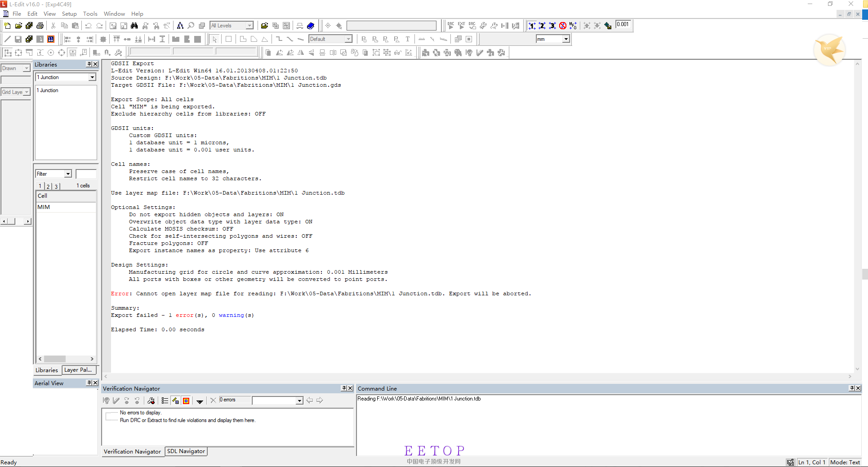Close the Verification Navigator panel
The width and height of the screenshot is (868, 467).
point(350,388)
